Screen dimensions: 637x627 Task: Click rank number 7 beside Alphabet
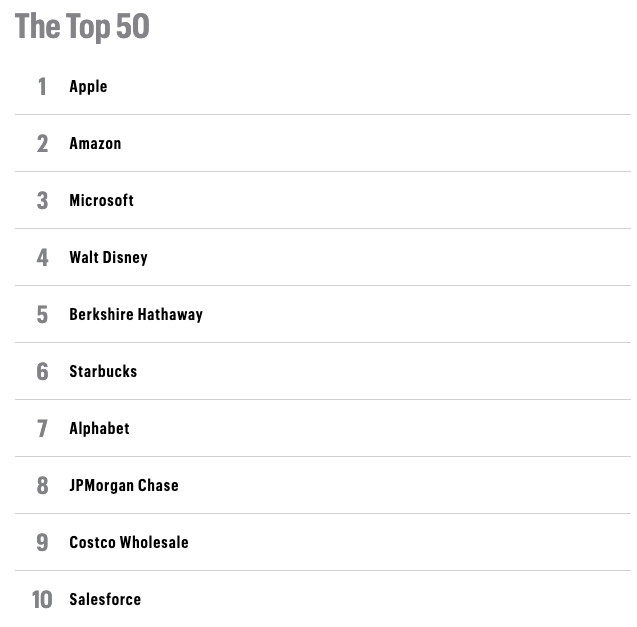(x=42, y=429)
